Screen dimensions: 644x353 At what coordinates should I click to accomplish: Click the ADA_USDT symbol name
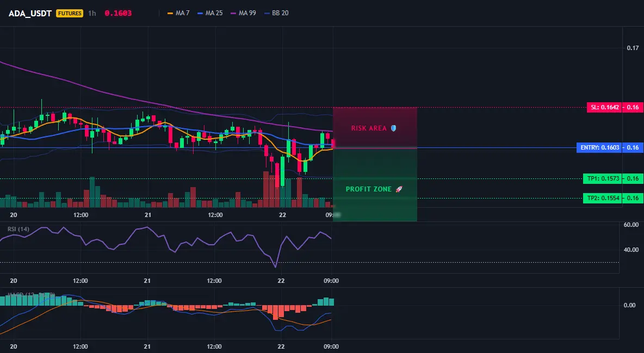(x=30, y=13)
